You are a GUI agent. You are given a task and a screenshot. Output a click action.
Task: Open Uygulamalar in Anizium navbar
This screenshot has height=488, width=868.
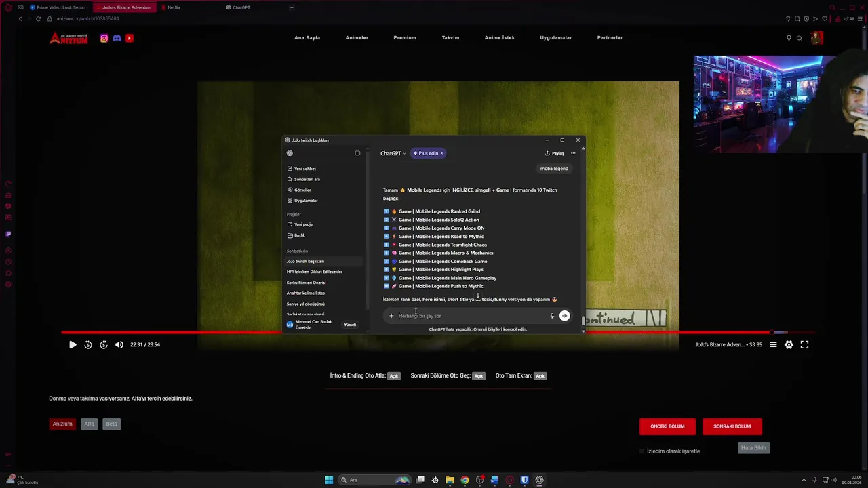tap(556, 38)
